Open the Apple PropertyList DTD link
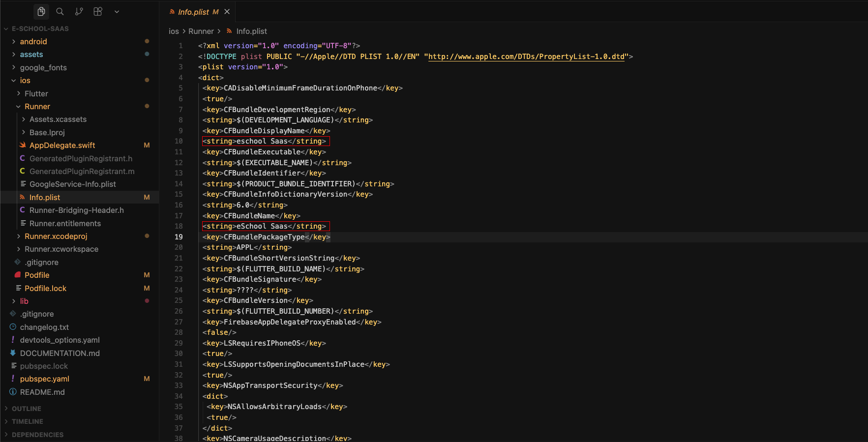 [526, 57]
